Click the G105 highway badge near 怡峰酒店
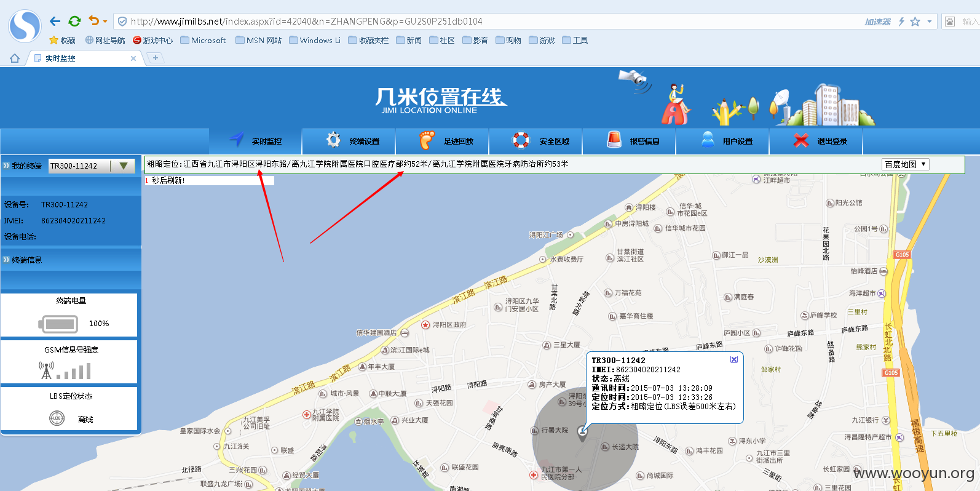 (901, 255)
